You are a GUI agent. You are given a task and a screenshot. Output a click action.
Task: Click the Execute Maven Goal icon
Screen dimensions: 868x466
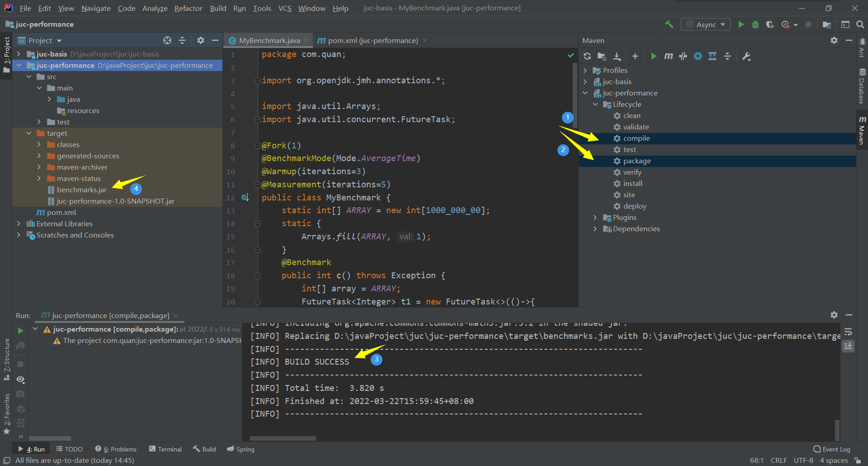pyautogui.click(x=668, y=56)
